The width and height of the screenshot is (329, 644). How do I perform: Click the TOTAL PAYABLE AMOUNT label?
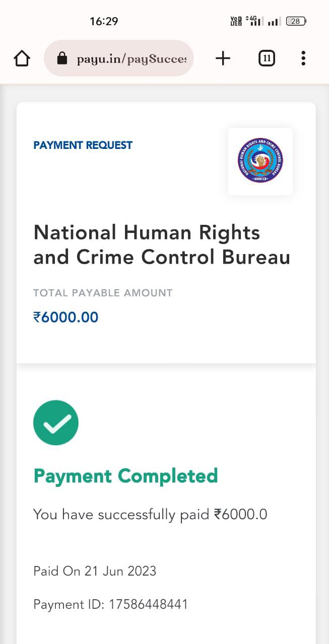click(103, 293)
